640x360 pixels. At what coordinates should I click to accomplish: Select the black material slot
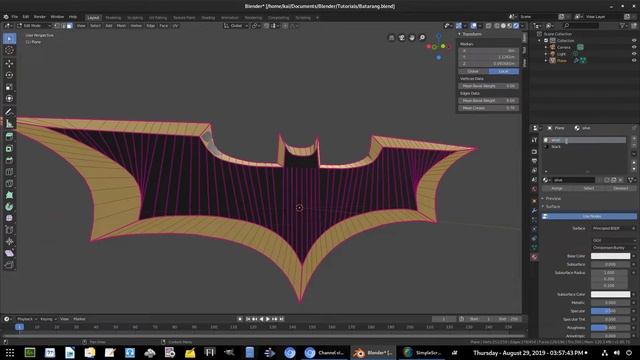point(584,147)
